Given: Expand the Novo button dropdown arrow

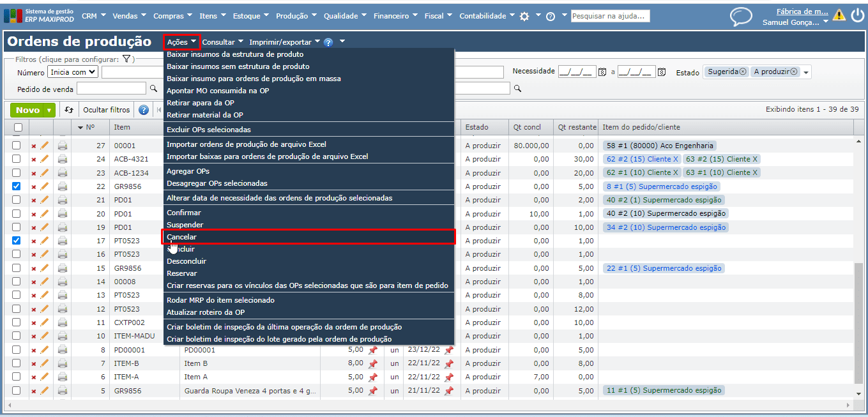Looking at the screenshot, I should (49, 110).
